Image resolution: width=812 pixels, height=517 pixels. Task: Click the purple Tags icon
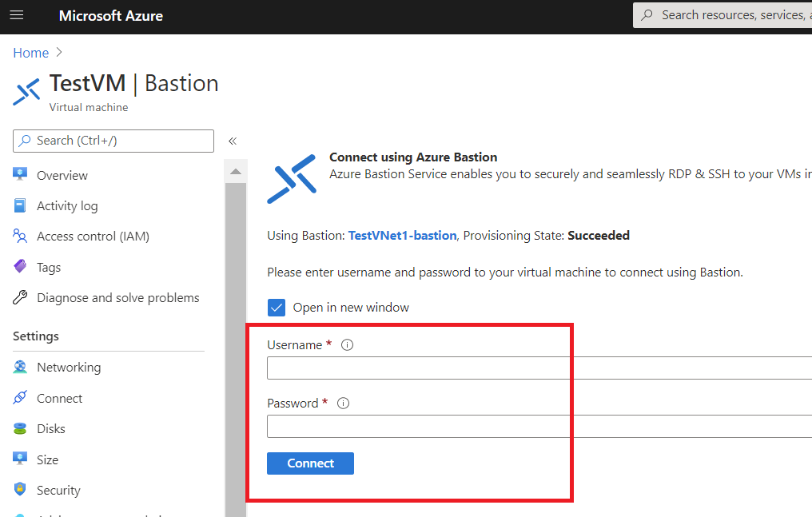click(x=21, y=267)
